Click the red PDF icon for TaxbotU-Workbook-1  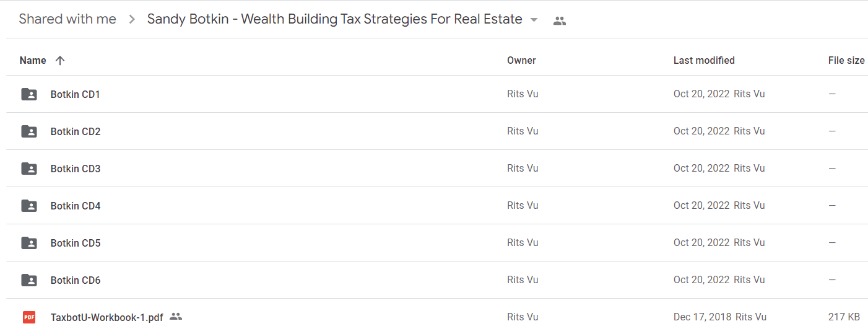point(29,317)
